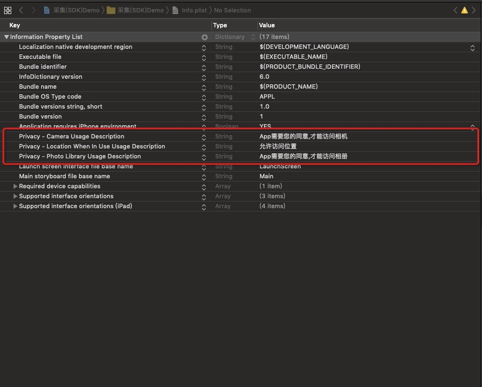Select Executable file key
Image resolution: width=482 pixels, height=387 pixels.
click(40, 57)
